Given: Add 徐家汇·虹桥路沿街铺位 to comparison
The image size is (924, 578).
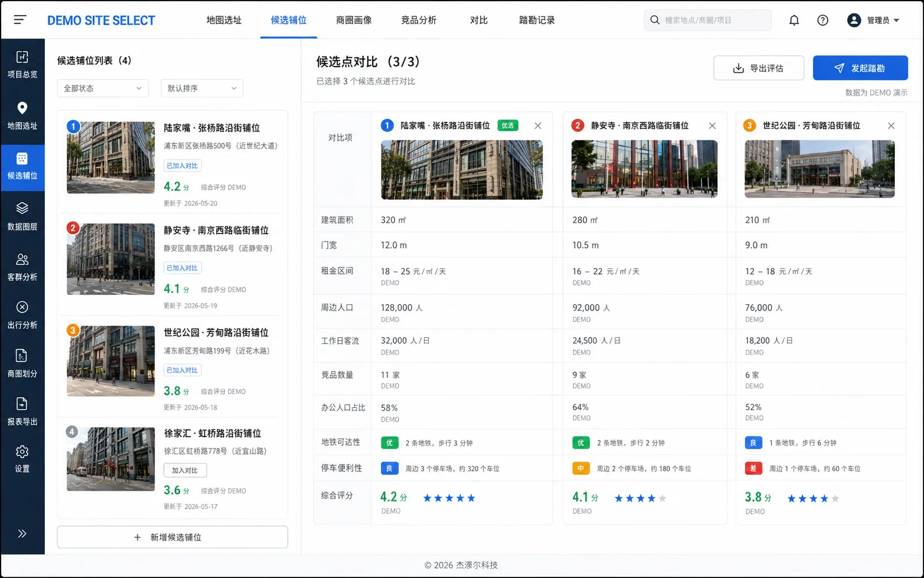Looking at the screenshot, I should tap(185, 470).
